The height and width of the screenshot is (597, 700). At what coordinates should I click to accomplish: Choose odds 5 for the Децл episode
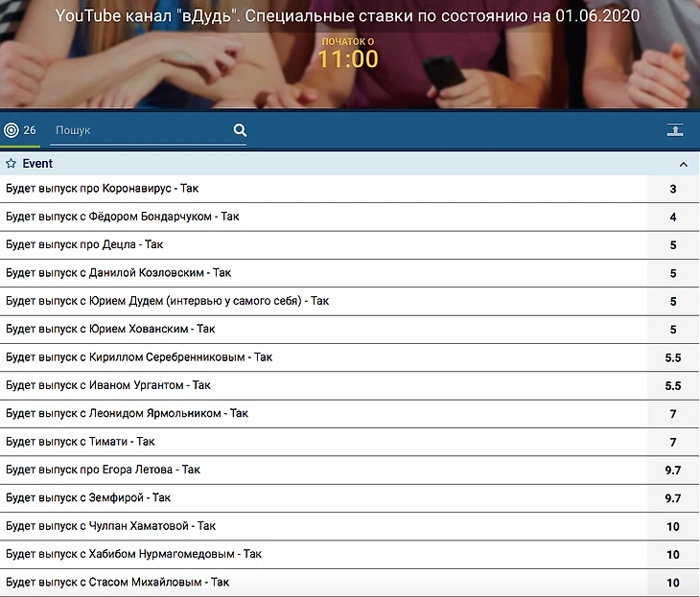click(673, 245)
